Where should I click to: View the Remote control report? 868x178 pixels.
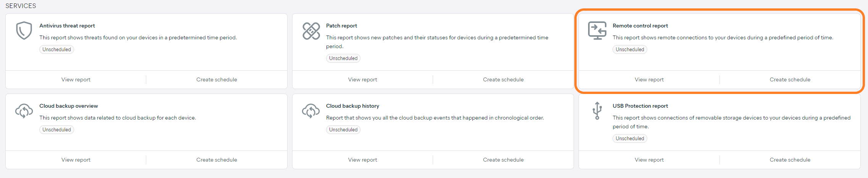pyautogui.click(x=649, y=79)
